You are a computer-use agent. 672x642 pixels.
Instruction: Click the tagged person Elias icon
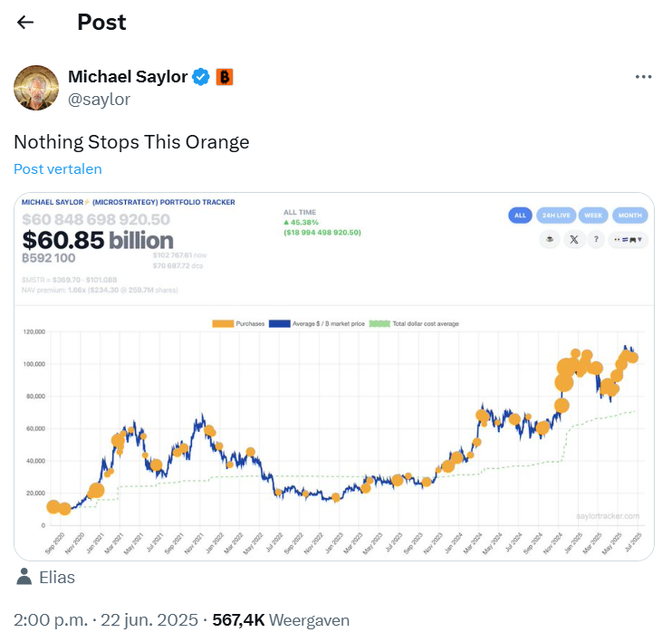coord(24,577)
